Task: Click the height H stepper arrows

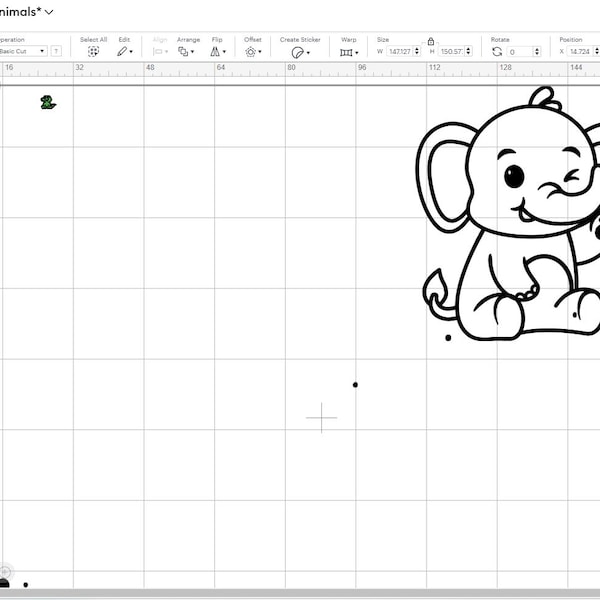Action: pyautogui.click(x=468, y=51)
